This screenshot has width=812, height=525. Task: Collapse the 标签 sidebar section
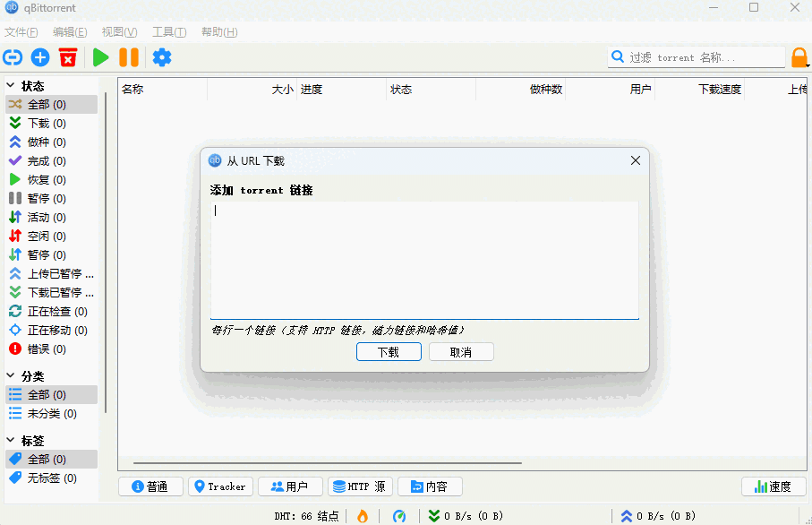(x=11, y=440)
